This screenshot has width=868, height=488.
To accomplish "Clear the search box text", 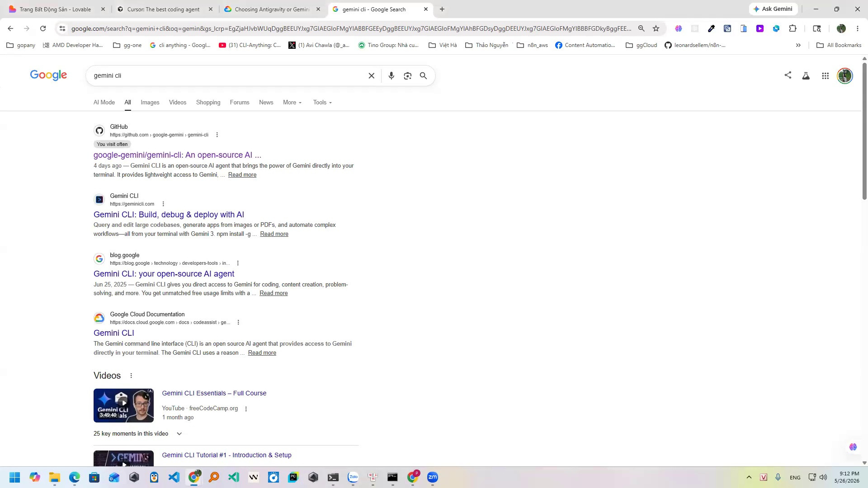I will pos(371,76).
